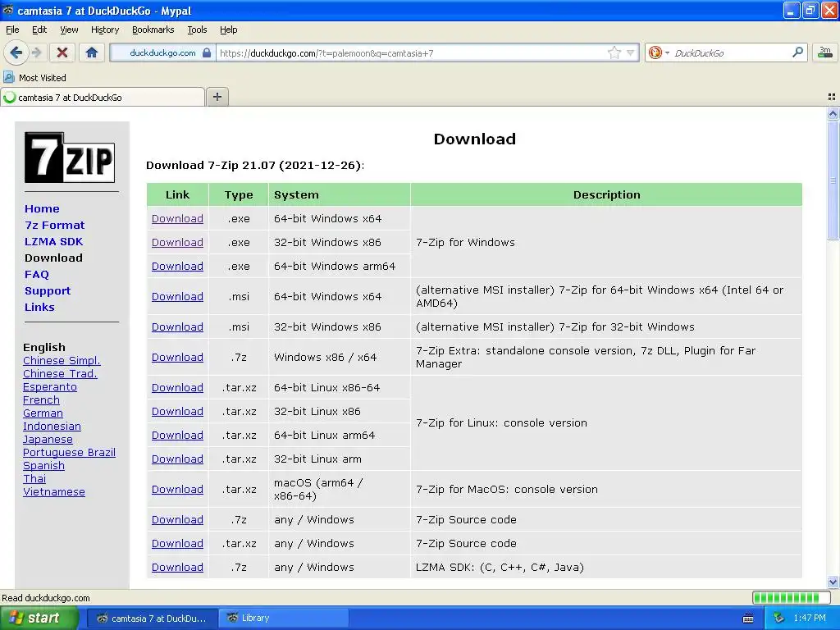The image size is (840, 630).
Task: Switch language to Portuguese Brazil
Action: pyautogui.click(x=69, y=452)
